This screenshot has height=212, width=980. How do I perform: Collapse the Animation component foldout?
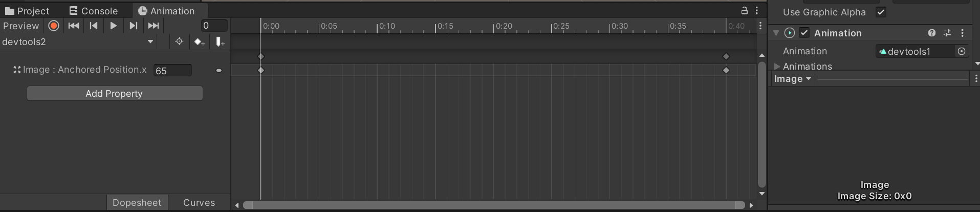coord(776,33)
